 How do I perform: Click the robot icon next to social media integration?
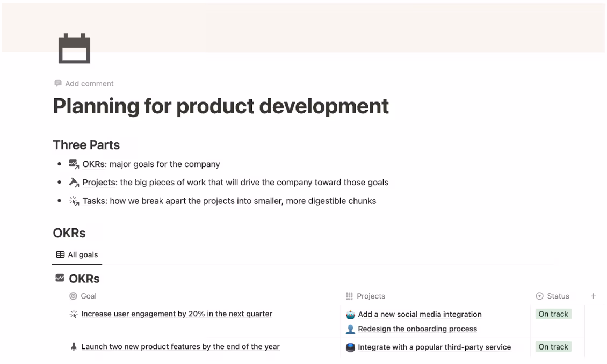click(x=349, y=314)
